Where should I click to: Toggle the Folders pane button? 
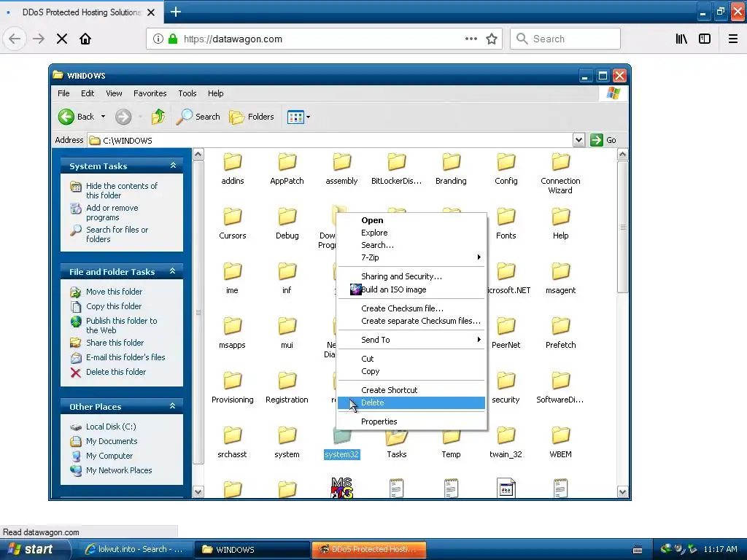pyautogui.click(x=252, y=117)
